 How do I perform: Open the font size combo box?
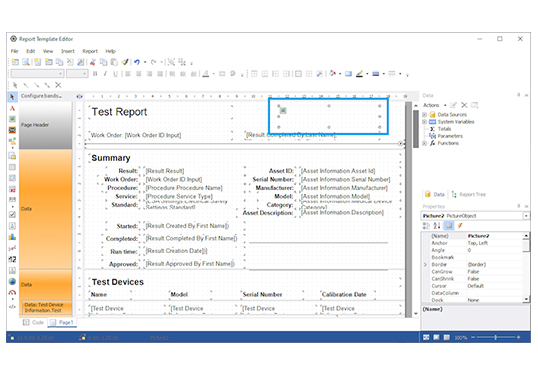pos(77,73)
